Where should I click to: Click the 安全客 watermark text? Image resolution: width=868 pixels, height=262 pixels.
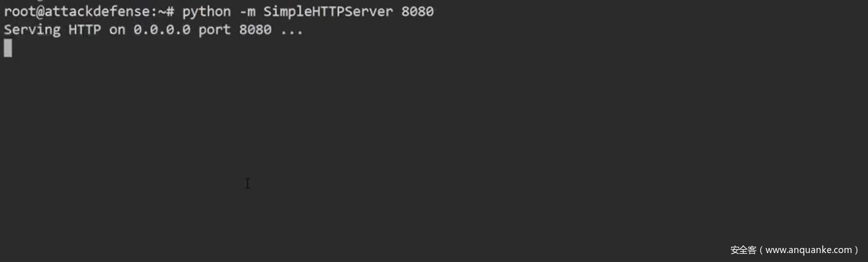743,250
